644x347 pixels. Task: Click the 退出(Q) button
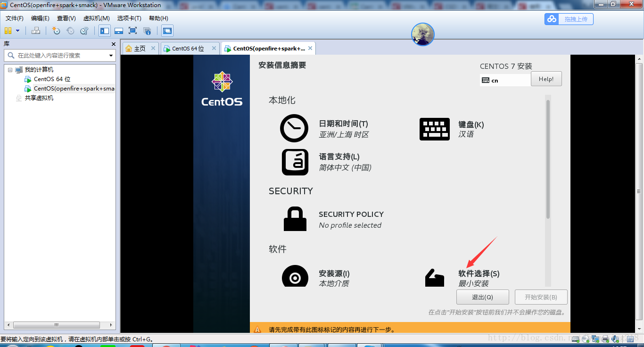(482, 297)
